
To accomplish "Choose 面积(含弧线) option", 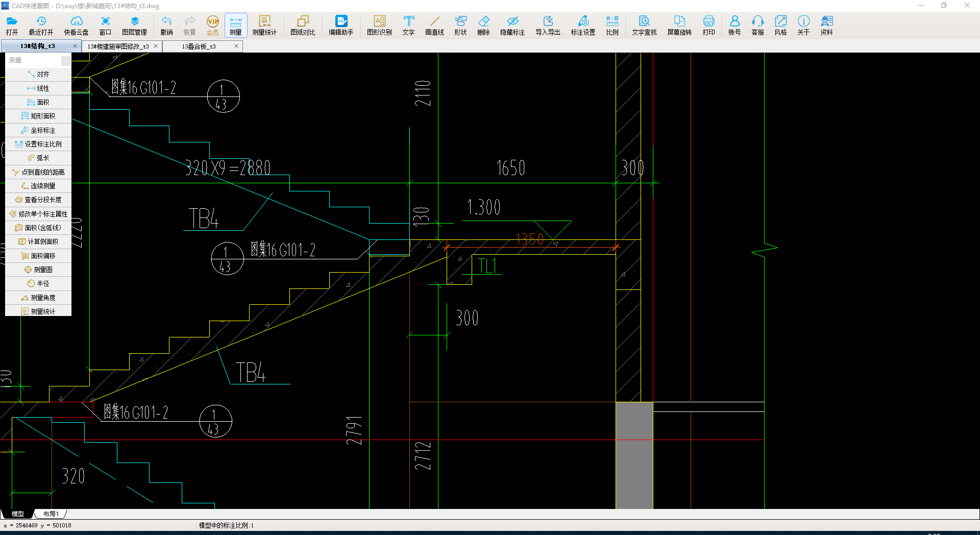I will point(38,228).
